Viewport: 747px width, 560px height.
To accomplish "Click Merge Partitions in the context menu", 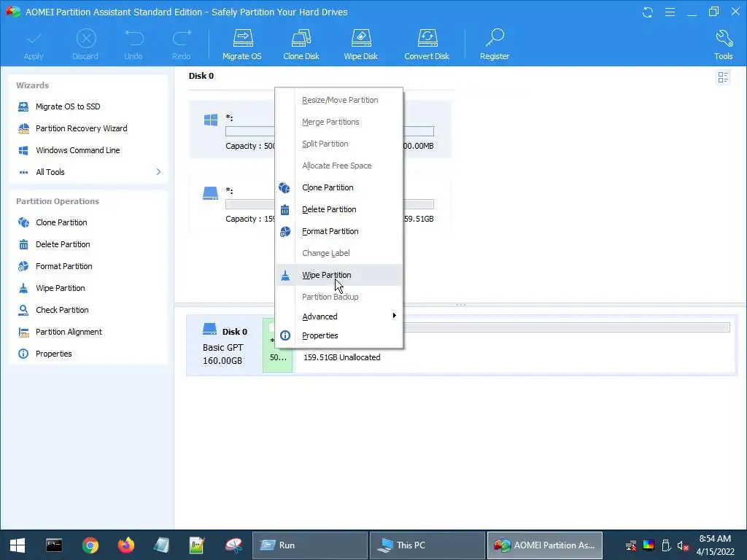I will (x=339, y=122).
